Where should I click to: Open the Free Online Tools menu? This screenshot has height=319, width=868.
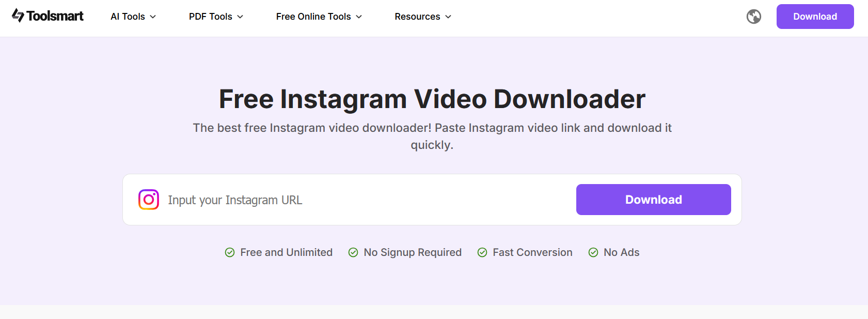pos(319,17)
